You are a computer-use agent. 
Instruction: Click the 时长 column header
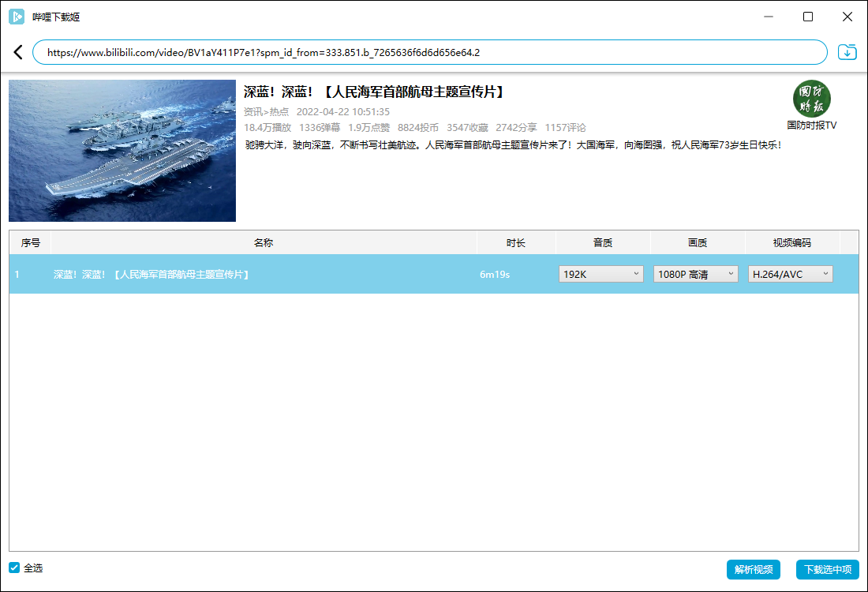click(x=515, y=242)
